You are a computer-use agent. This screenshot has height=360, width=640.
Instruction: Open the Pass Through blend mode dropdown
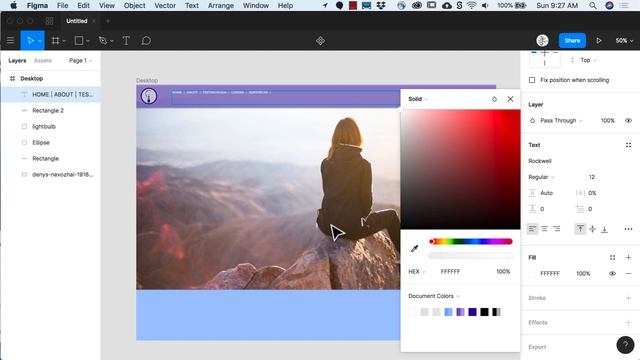click(561, 120)
